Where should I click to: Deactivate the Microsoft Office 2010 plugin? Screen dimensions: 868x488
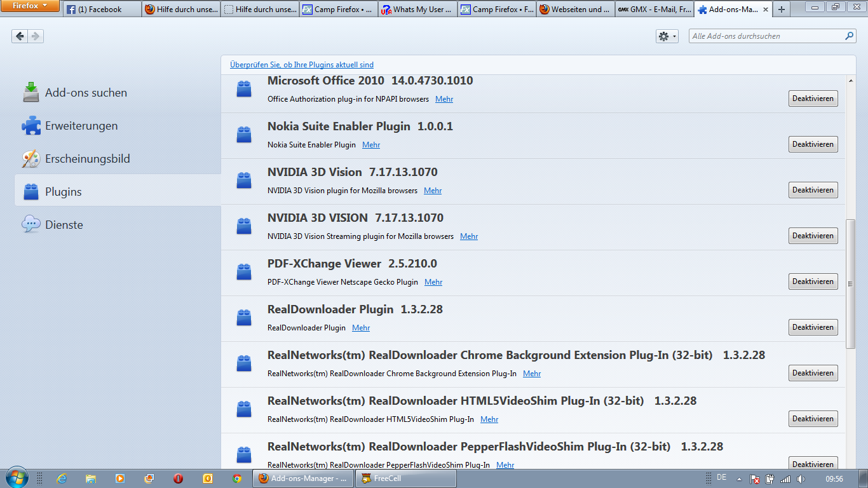click(x=813, y=98)
